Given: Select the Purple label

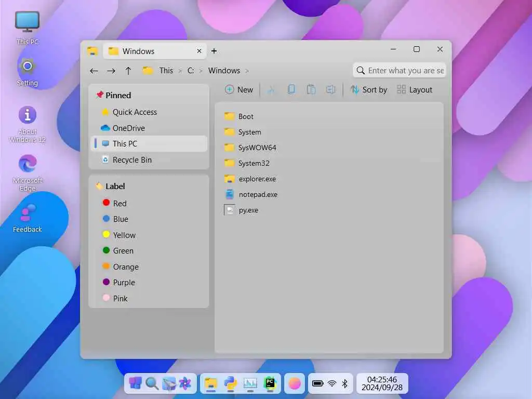Looking at the screenshot, I should click(149, 282).
